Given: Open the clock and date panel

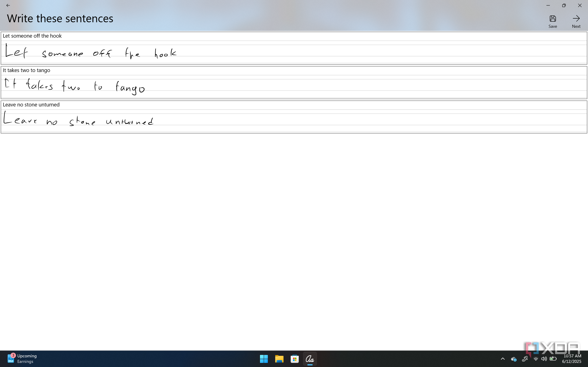Looking at the screenshot, I should [572, 359].
